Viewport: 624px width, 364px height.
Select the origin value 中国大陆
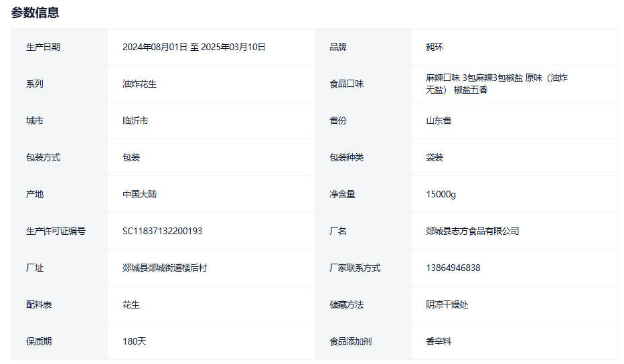[x=139, y=194]
